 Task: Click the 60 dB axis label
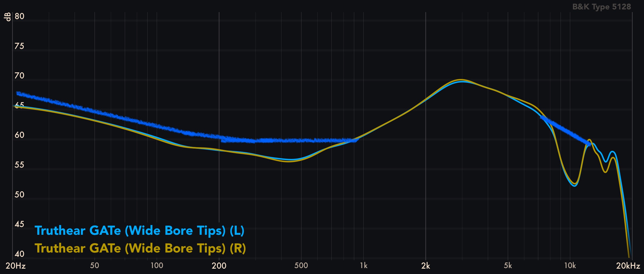(19, 135)
